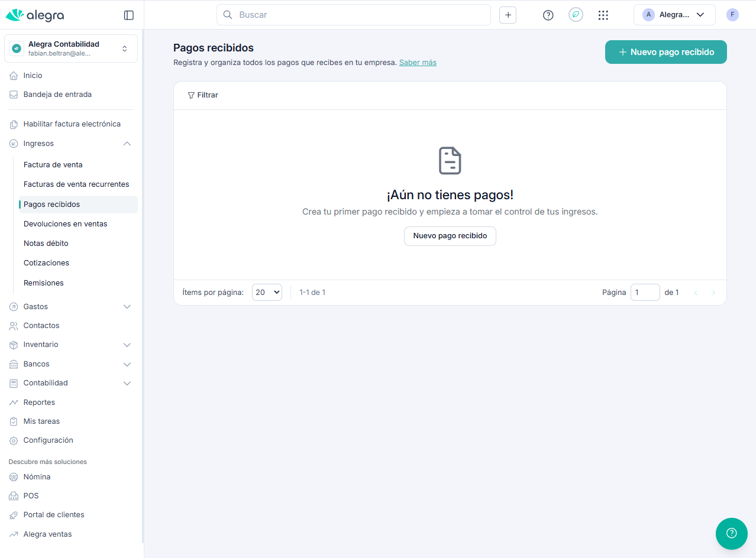Click the green leaf icon in header
Screen dimensions: 756x558
coord(576,15)
